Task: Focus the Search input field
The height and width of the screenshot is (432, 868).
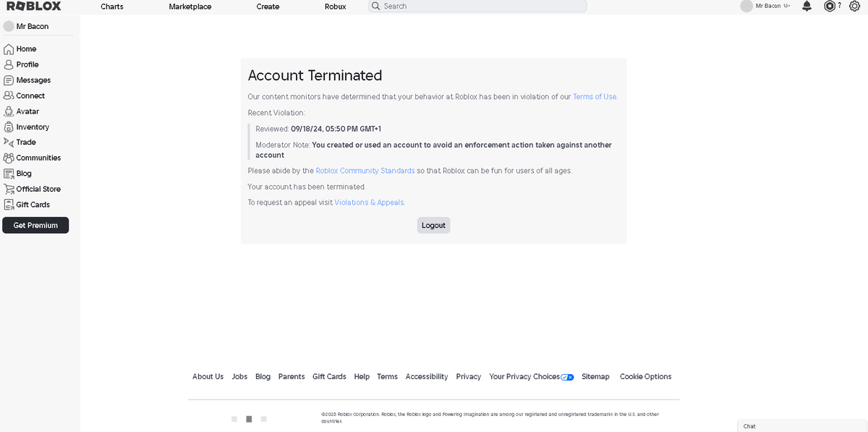Action: pos(477,6)
